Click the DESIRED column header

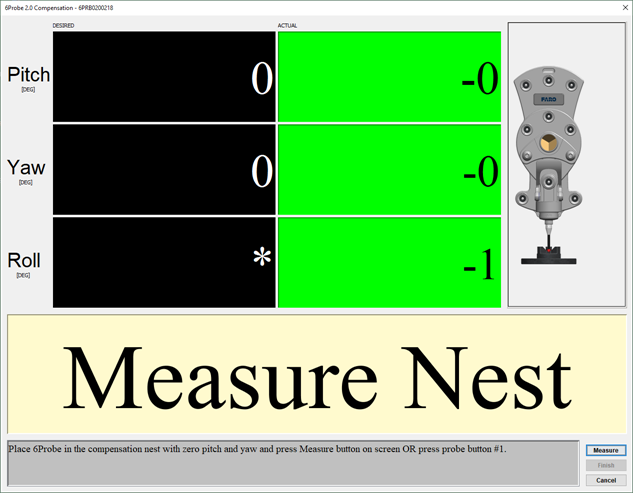pos(63,25)
